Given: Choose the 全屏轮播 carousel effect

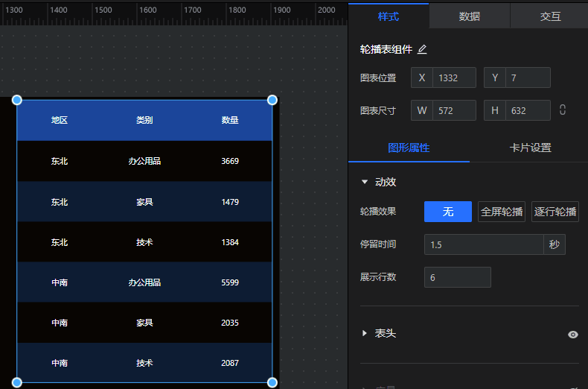Looking at the screenshot, I should point(501,212).
